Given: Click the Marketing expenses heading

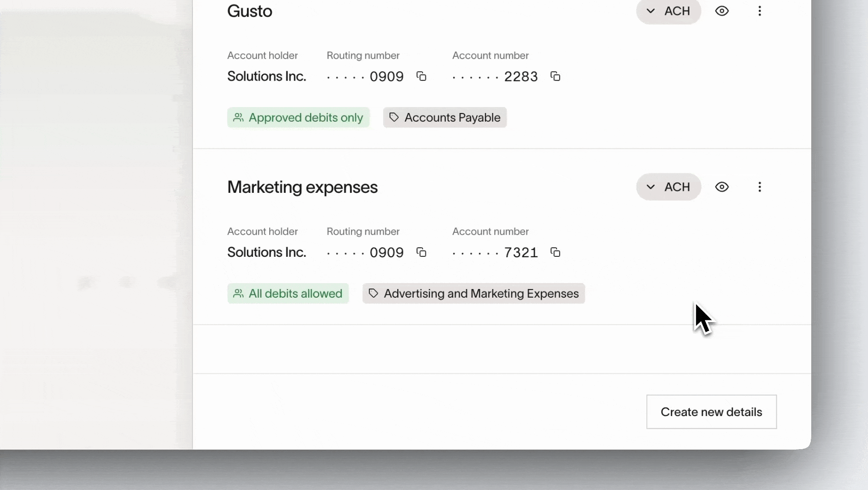Looking at the screenshot, I should click(302, 187).
